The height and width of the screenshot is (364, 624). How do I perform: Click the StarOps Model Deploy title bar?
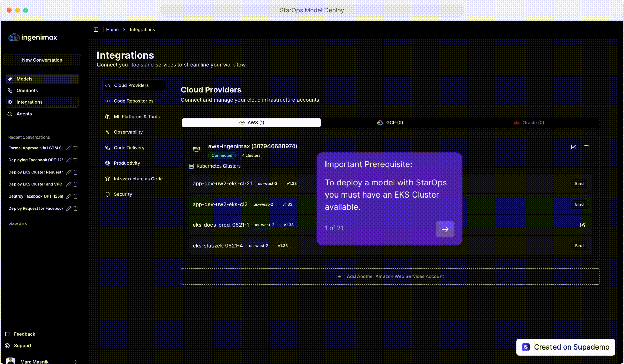(312, 10)
